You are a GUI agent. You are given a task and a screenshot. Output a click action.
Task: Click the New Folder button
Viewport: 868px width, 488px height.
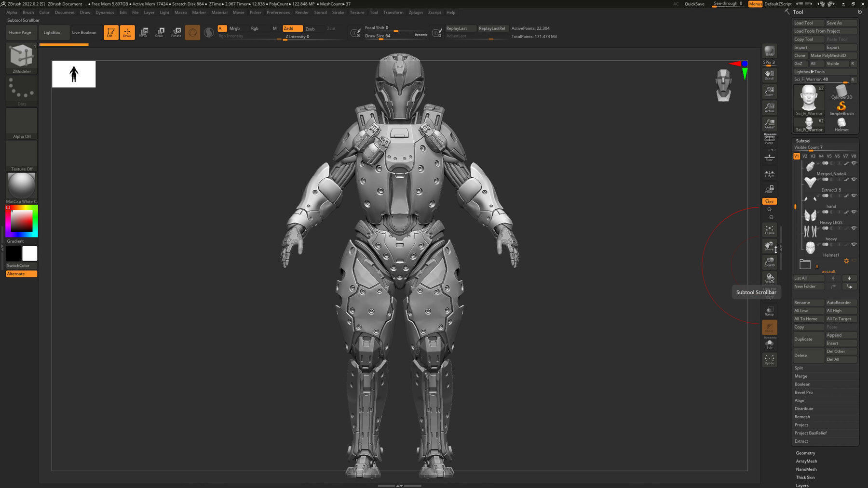809,286
